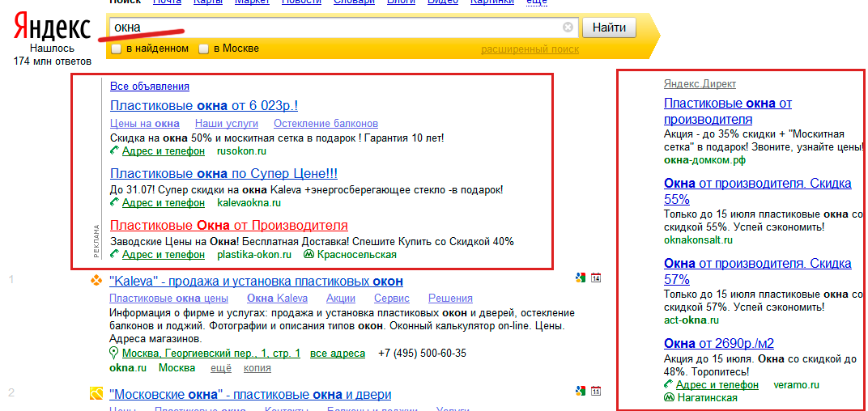Open the 'Акции' sitelink
The height and width of the screenshot is (411, 868).
point(341,299)
